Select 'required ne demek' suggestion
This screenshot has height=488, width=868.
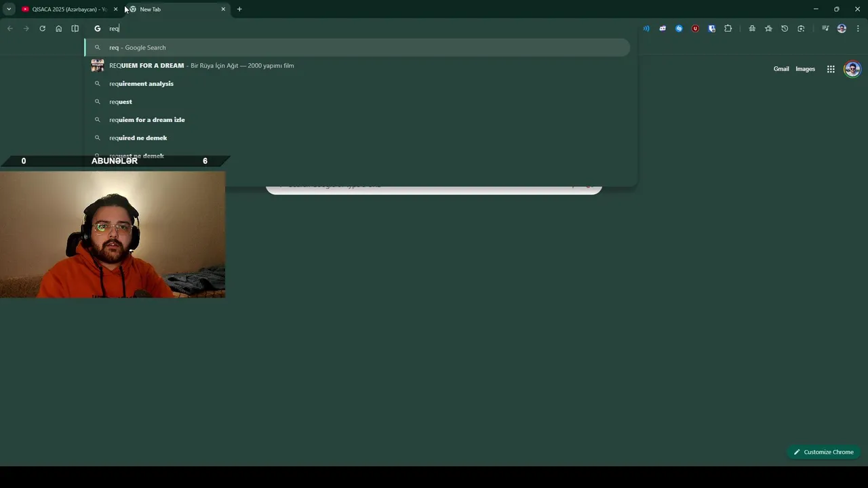click(357, 138)
